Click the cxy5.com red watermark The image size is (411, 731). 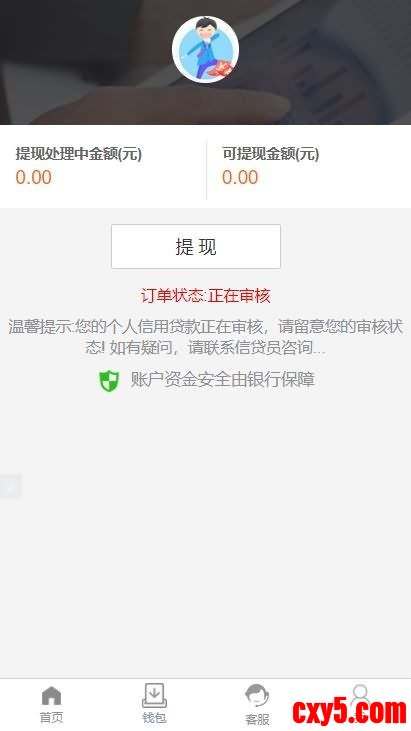(x=349, y=712)
